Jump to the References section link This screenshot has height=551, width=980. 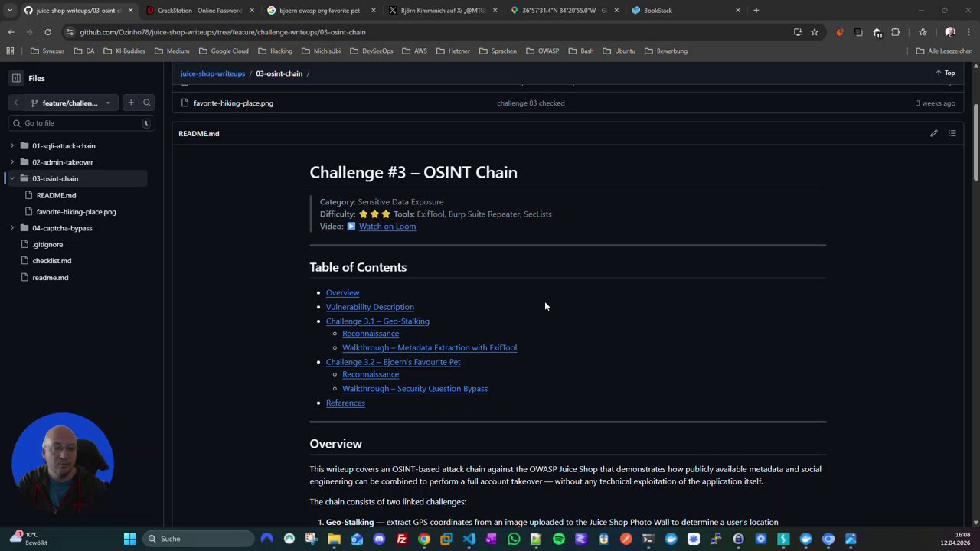pyautogui.click(x=345, y=403)
